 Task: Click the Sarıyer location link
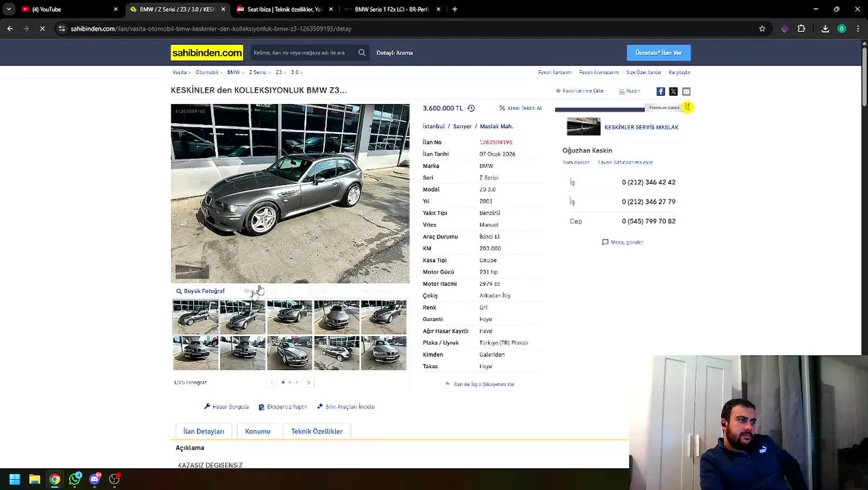462,127
